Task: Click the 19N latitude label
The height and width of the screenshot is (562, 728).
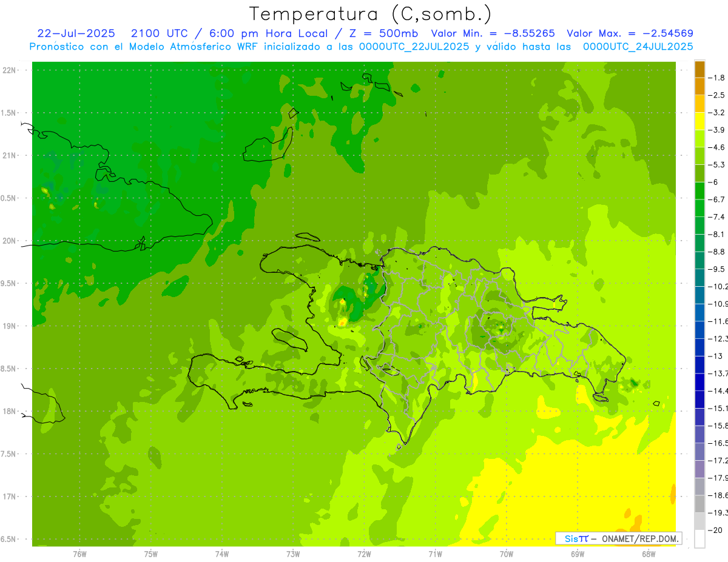Action: (10, 326)
